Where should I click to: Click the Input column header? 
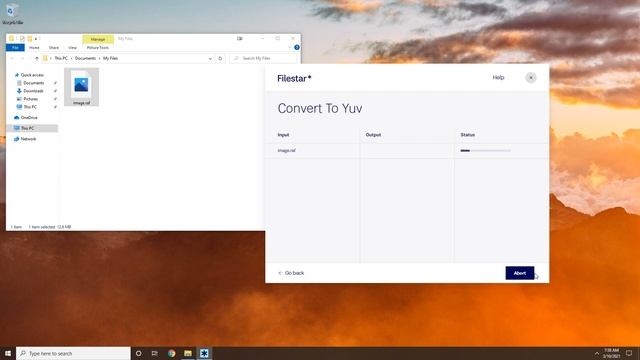(x=283, y=135)
